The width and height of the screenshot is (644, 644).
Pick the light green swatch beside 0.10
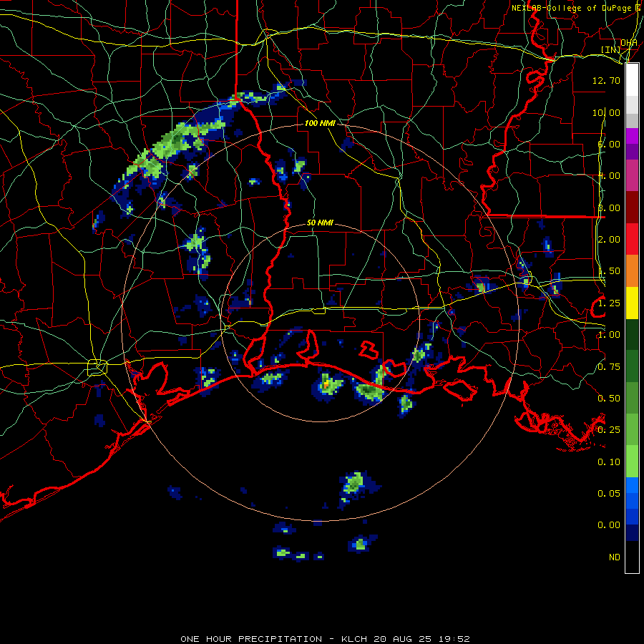pyautogui.click(x=632, y=462)
